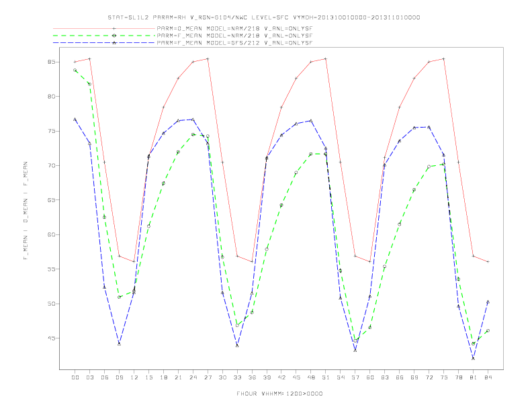
Task: Click y-axis tick label 75
Action: [x=51, y=131]
